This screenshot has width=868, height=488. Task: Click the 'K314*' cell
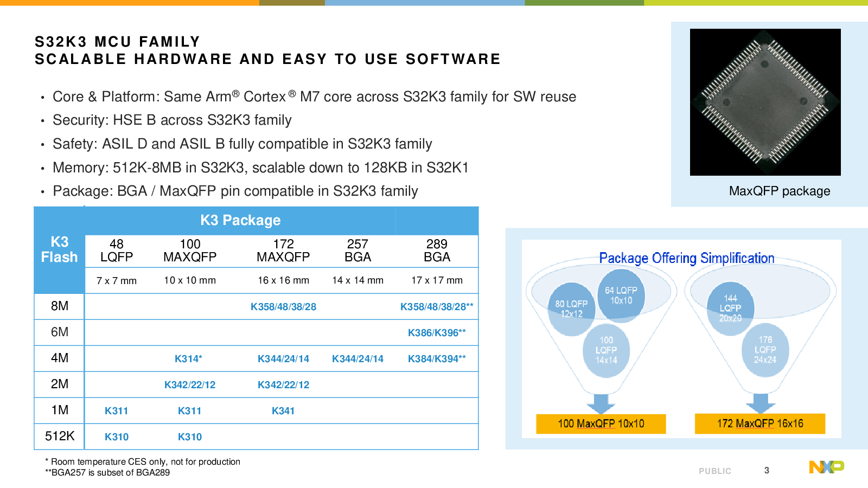coord(188,359)
